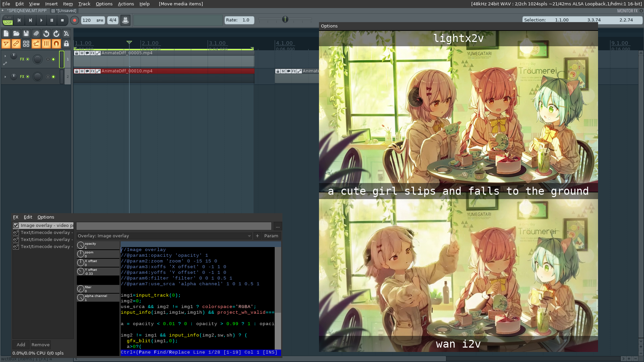Open project settings via paperclip icon
The width and height of the screenshot is (644, 362).
click(x=36, y=34)
